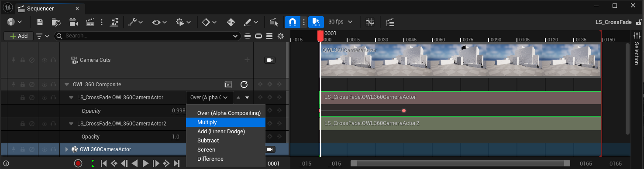This screenshot has width=644, height=169.
Task: Toggle mute on OWL 360 Composite row
Action: click(x=31, y=84)
